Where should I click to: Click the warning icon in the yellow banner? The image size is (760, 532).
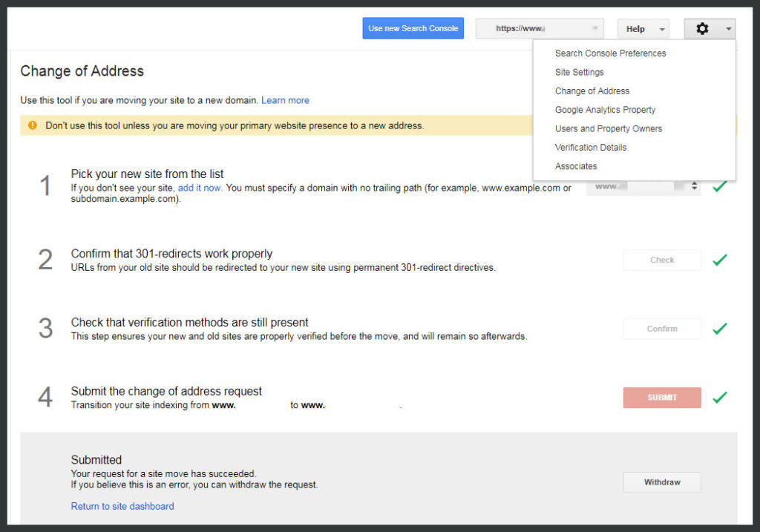coord(31,125)
